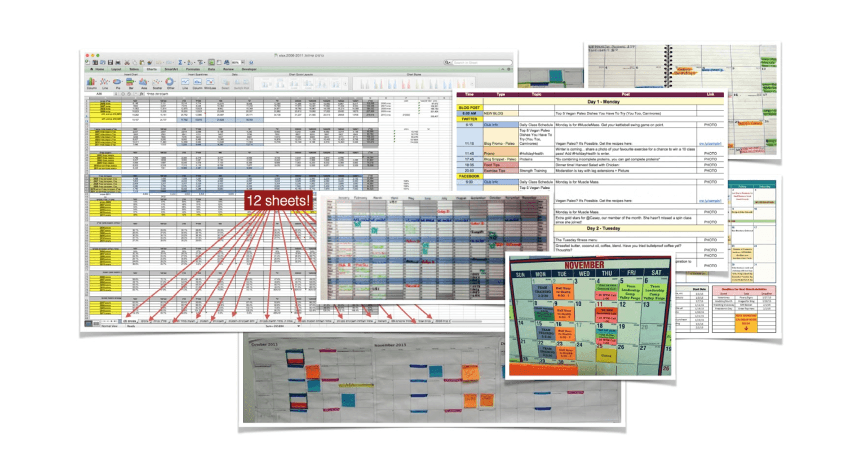This screenshot has width=868, height=470.
Task: Select the first Chart Quick Layouts thumbnail
Action: tap(265, 83)
